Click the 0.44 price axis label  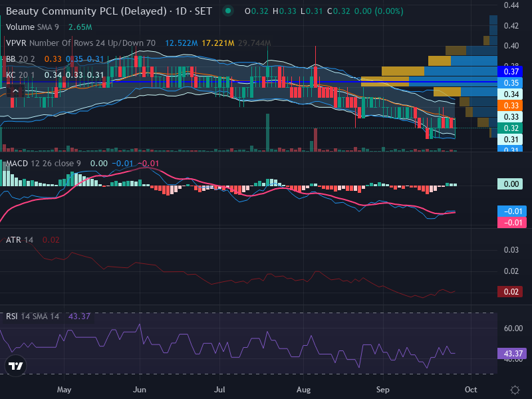[511, 5]
